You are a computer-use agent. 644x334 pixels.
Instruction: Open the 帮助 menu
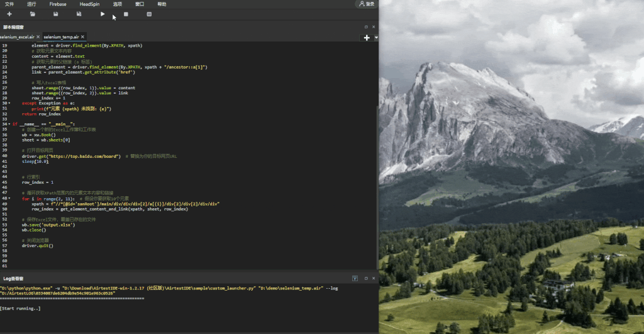[162, 4]
